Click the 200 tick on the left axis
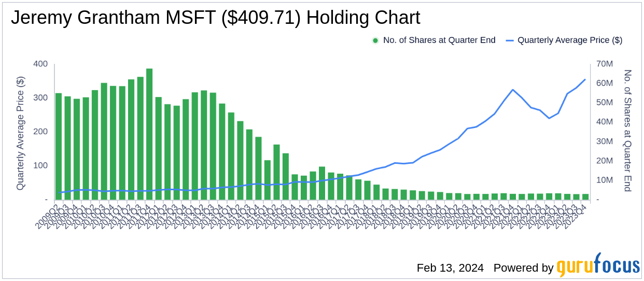 pyautogui.click(x=40, y=132)
